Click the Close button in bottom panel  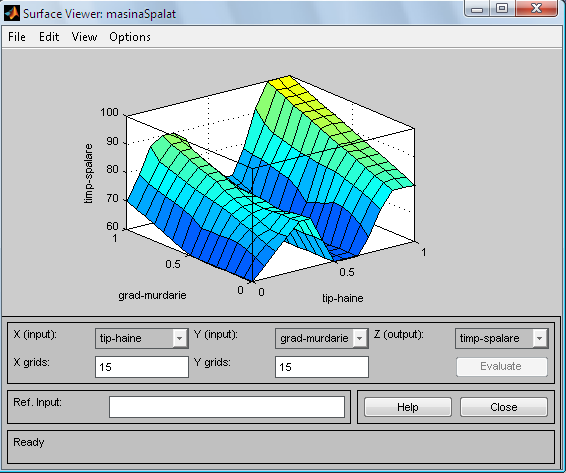504,407
